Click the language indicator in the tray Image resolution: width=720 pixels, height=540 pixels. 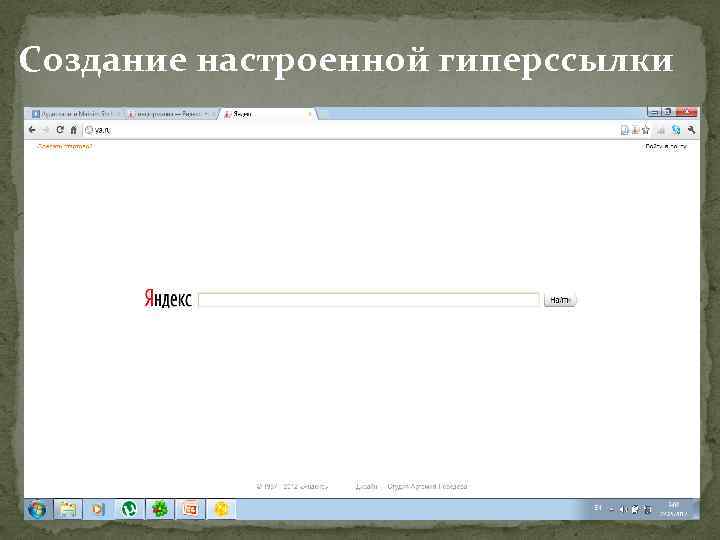(597, 508)
